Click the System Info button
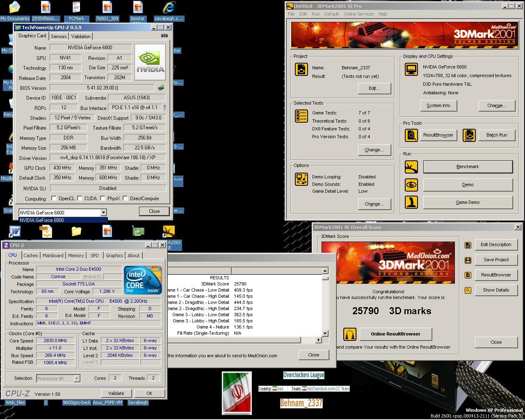The height and width of the screenshot is (420, 525). (438, 105)
